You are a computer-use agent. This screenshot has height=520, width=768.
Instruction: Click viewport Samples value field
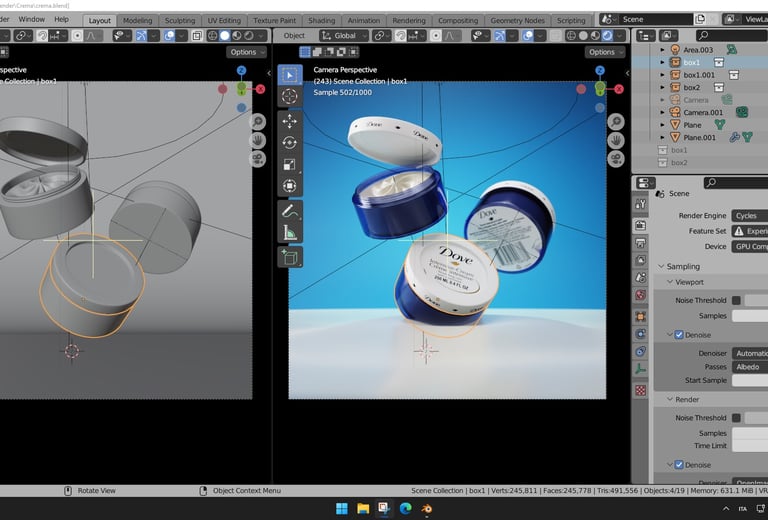[x=750, y=316]
